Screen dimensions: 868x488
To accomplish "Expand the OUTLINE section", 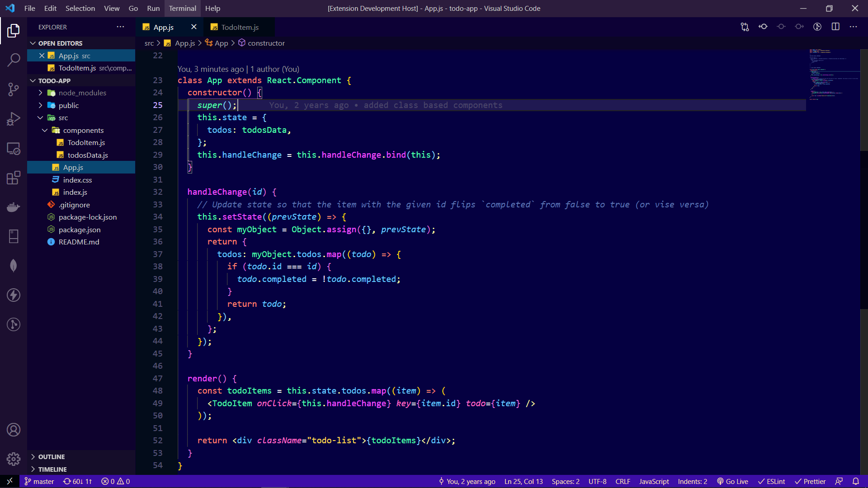I will click(x=51, y=457).
